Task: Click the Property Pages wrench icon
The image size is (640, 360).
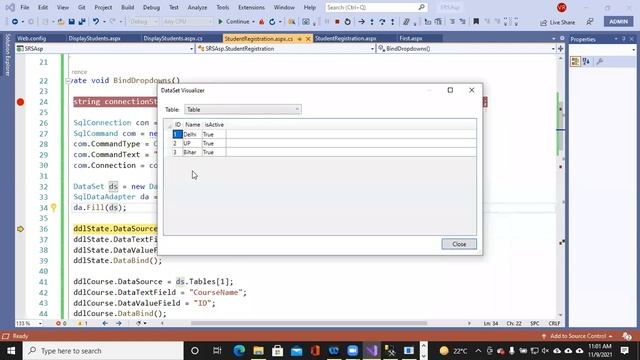Action: tap(600, 62)
